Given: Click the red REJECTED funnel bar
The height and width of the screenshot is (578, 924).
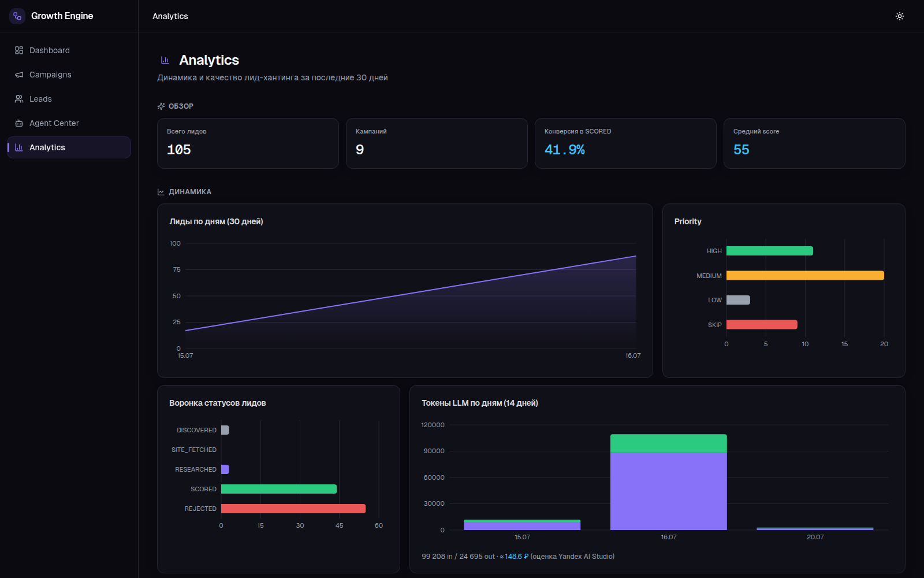Looking at the screenshot, I should click(x=293, y=509).
